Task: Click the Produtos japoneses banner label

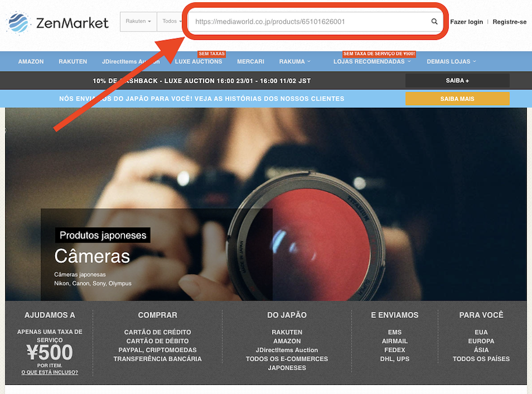Action: click(x=103, y=235)
